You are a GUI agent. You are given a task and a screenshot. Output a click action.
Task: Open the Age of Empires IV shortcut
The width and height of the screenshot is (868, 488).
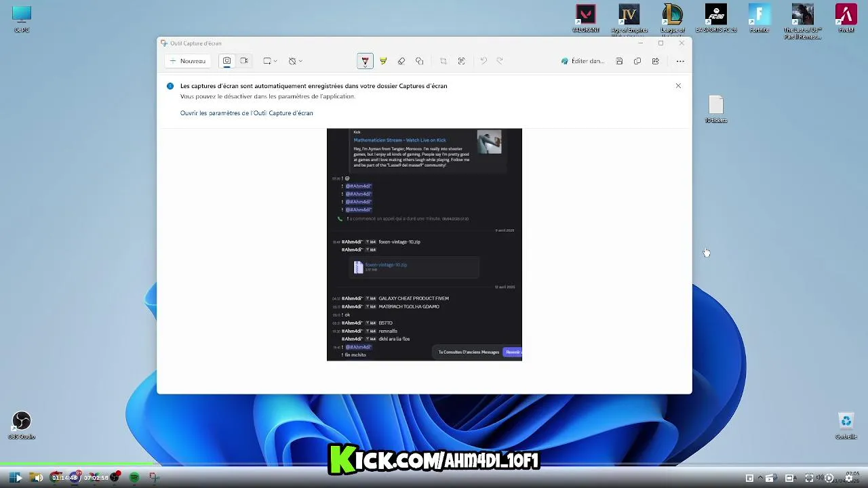(x=629, y=20)
